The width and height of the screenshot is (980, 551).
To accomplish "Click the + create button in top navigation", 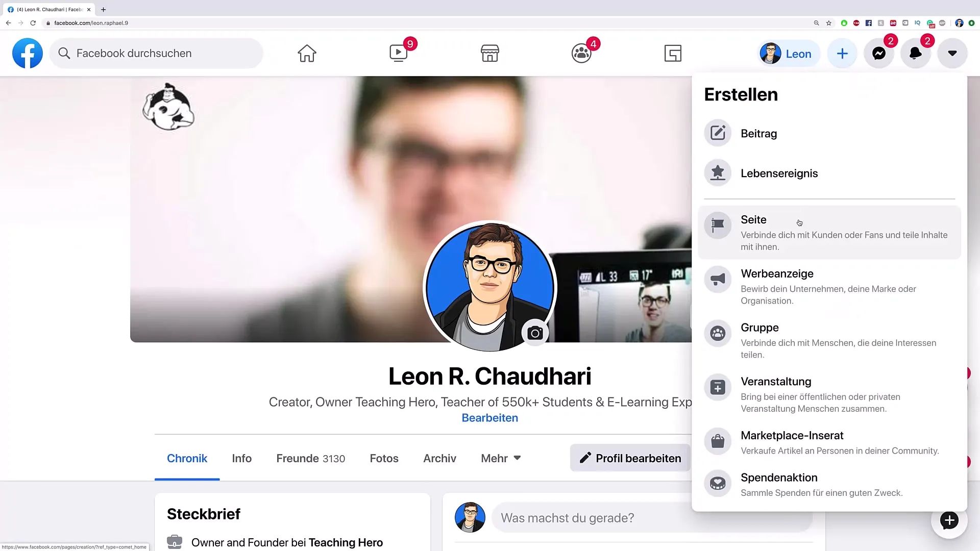I will coord(843,53).
